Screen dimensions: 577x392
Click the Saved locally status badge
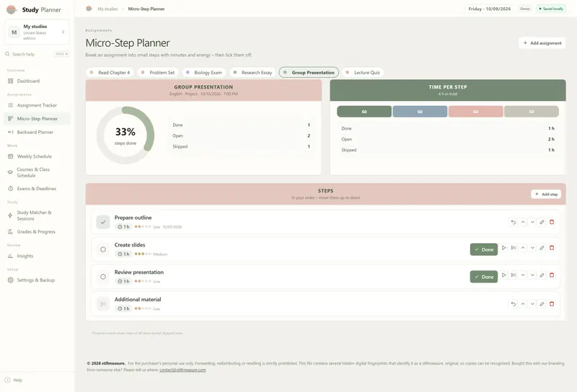(551, 9)
